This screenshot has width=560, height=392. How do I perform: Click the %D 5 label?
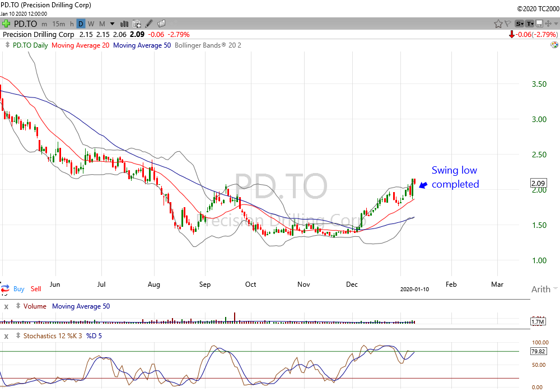pos(94,336)
